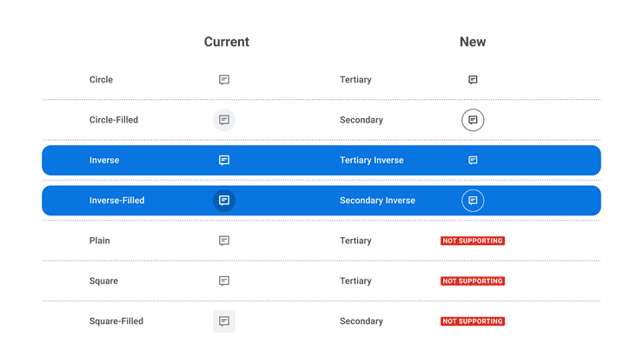Click the New Tertiary comment icon
The width and height of the screenshot is (643, 364).
(x=473, y=80)
